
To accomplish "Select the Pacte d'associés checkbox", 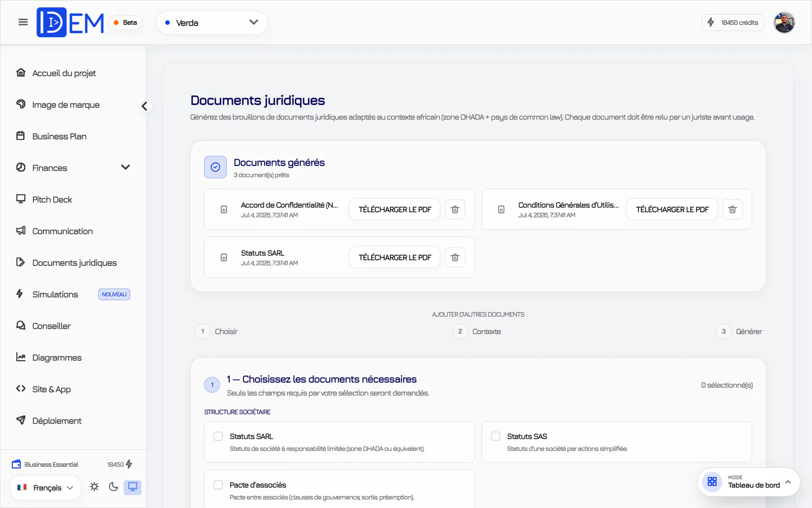I will pos(218,485).
